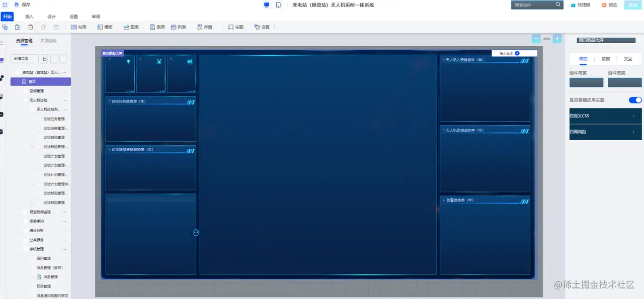Viewport: 644px width, 299px height.
Task: Click the 组件高度 input field
Action: click(x=586, y=82)
